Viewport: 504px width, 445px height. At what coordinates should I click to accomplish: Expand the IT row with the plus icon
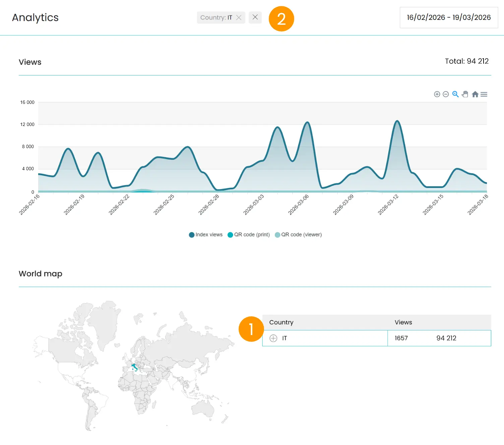(x=273, y=338)
